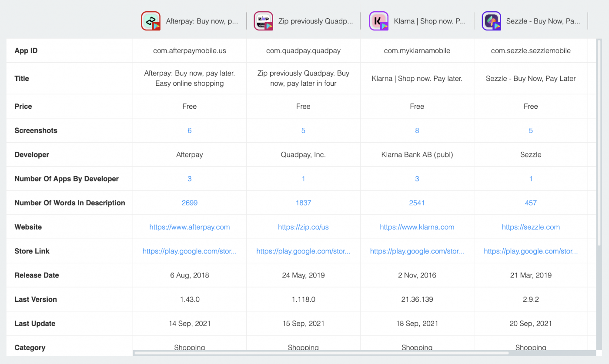Image resolution: width=609 pixels, height=364 pixels.
Task: Visit the klarna.com website link
Action: pos(417,227)
